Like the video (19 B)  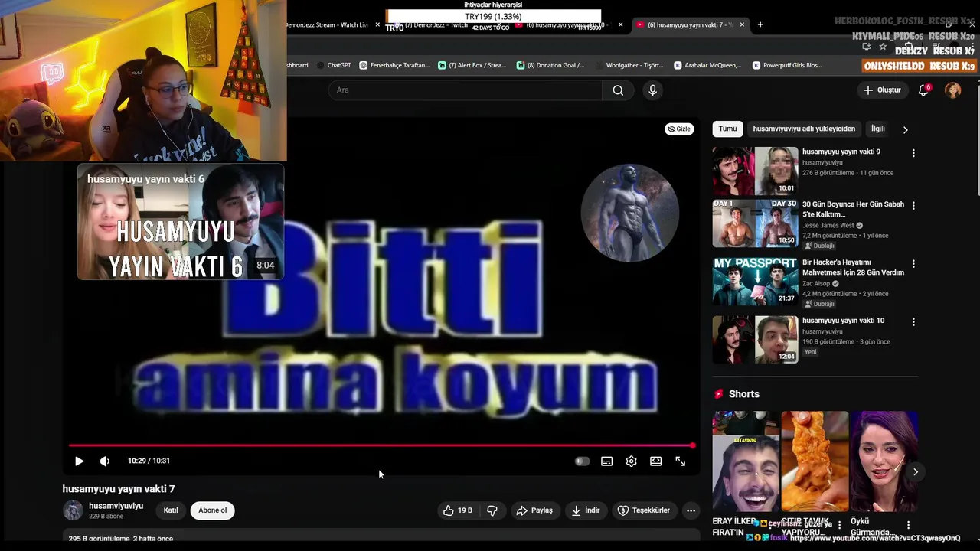[457, 510]
